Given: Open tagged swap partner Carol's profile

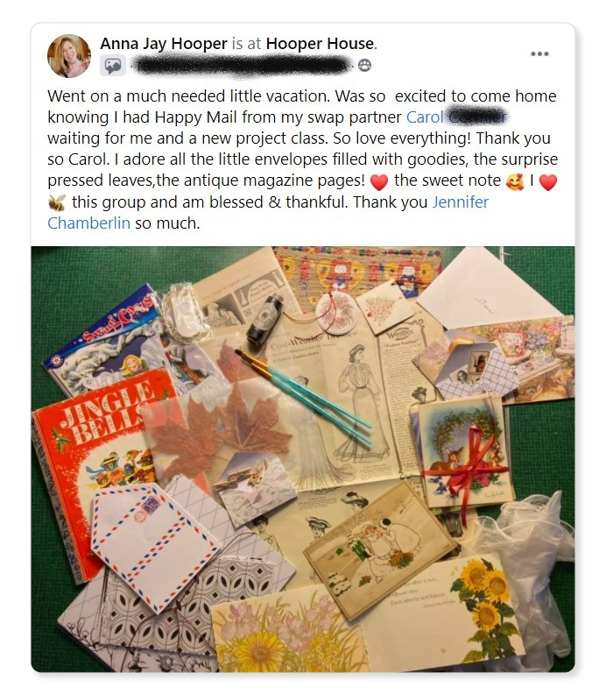Looking at the screenshot, I should (x=456, y=117).
